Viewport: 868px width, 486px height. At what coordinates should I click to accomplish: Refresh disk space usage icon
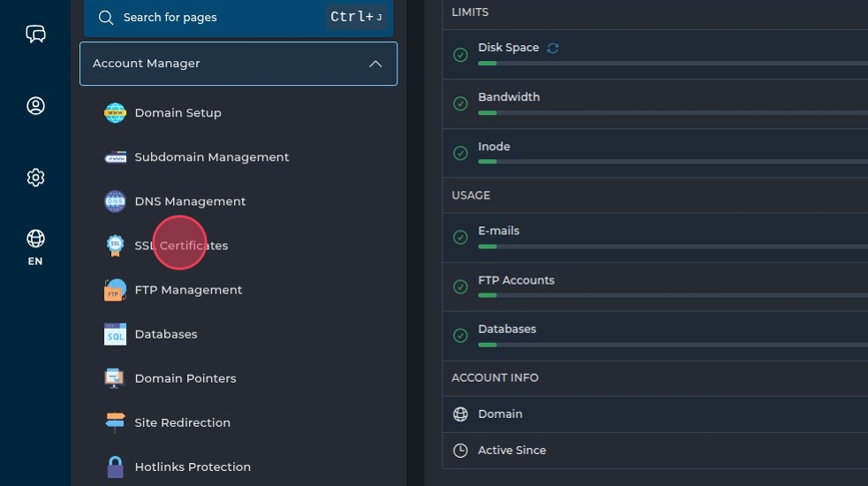pos(553,48)
